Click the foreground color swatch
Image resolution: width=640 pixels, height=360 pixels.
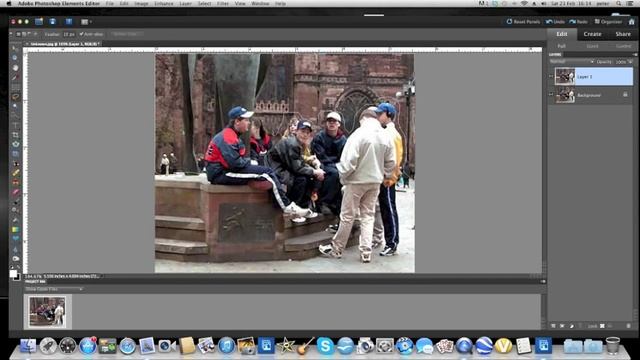[13, 273]
